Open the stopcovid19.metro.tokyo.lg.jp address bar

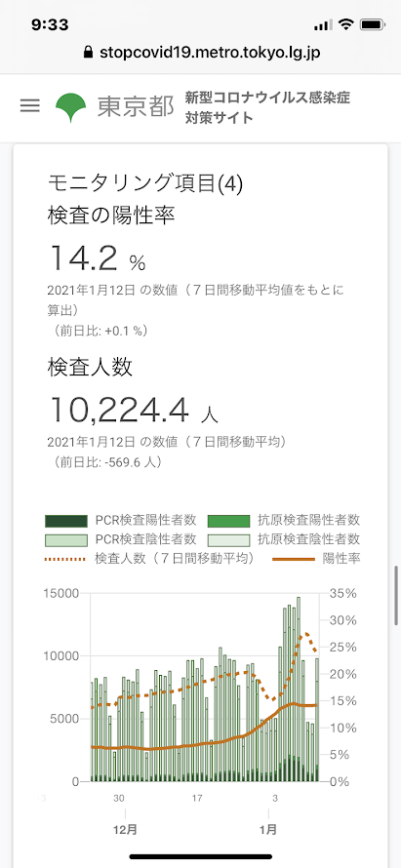201,53
